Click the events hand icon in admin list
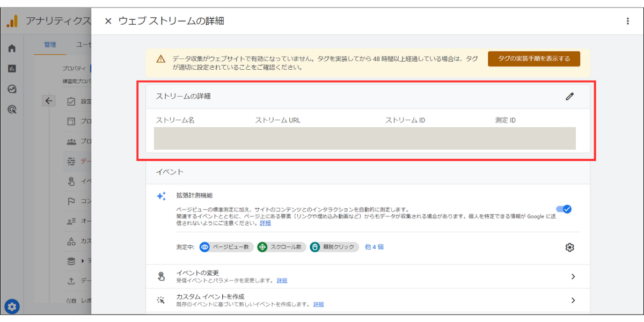 (x=71, y=181)
